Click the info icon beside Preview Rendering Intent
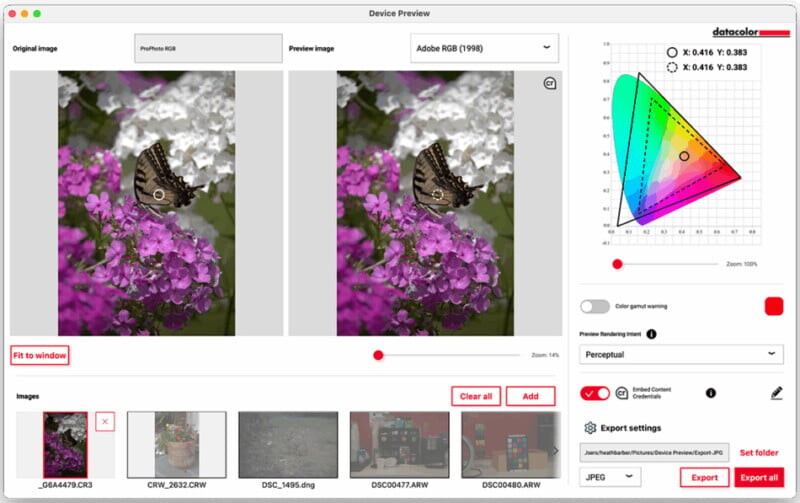The width and height of the screenshot is (800, 503). coord(651,334)
